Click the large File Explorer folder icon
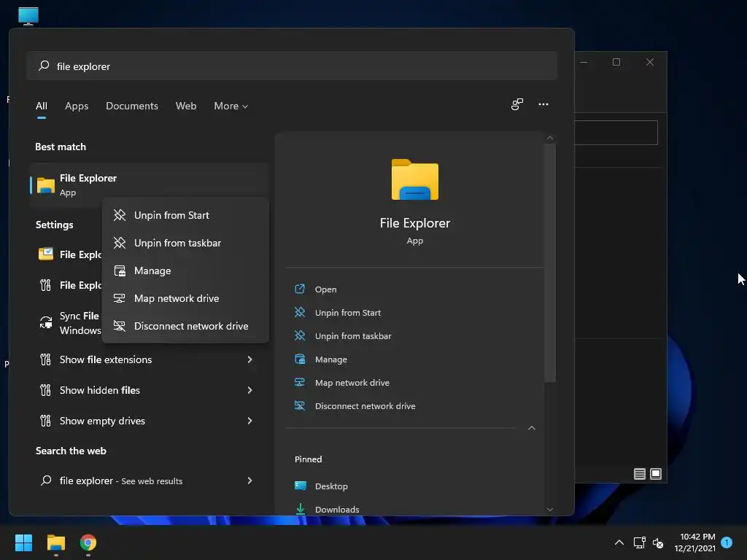Screen dimensions: 747x560 (415, 179)
